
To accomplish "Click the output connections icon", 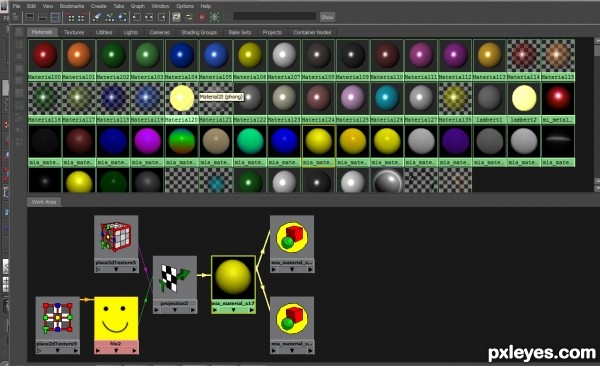I will click(x=162, y=17).
